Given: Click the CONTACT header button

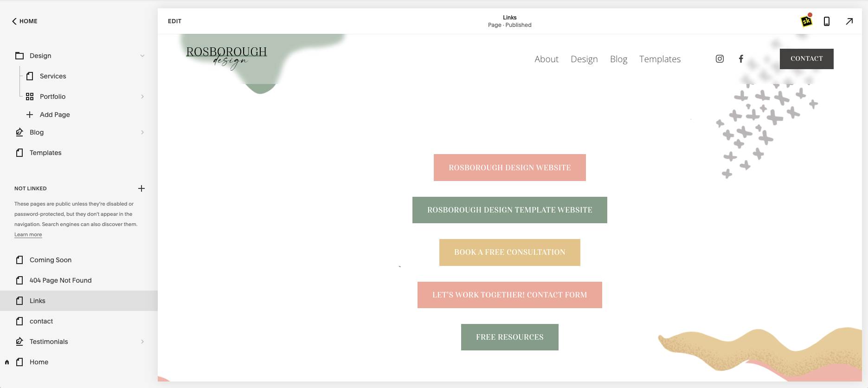Looking at the screenshot, I should (807, 59).
